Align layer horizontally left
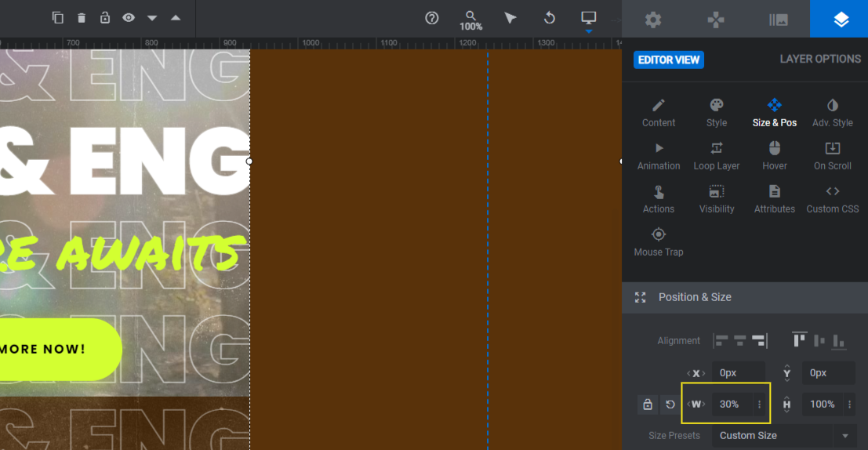Viewport: 868px width, 450px height. (x=720, y=340)
